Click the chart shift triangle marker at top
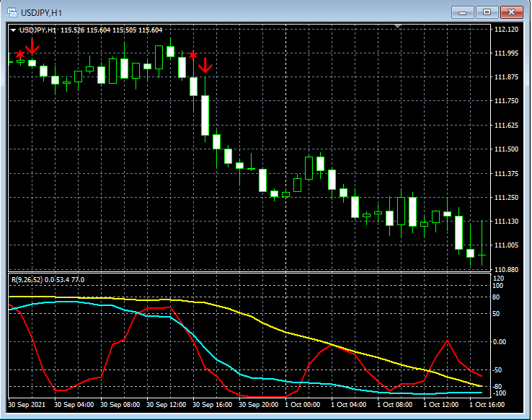Viewport: 532px width, 420px height. [x=398, y=26]
